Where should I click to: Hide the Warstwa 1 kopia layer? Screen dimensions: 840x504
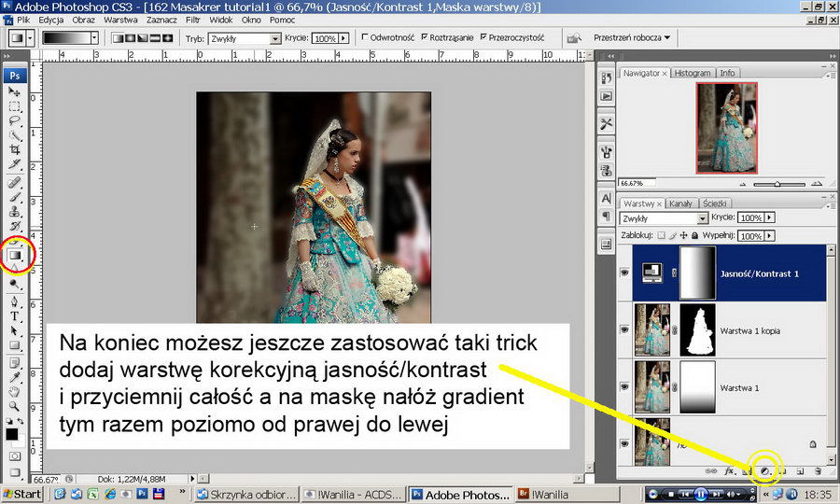pos(623,328)
